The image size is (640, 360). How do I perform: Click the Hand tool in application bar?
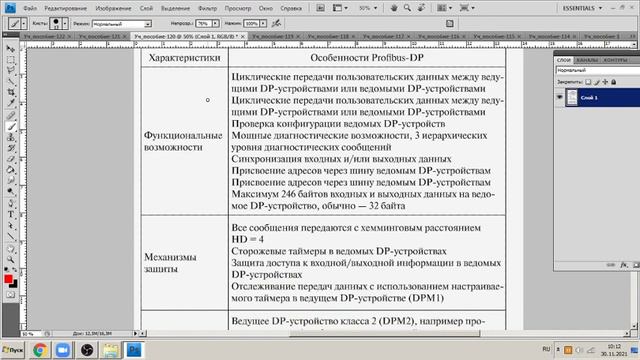tap(393, 8)
